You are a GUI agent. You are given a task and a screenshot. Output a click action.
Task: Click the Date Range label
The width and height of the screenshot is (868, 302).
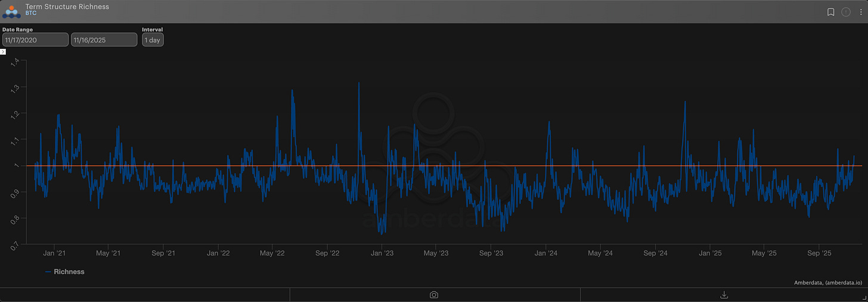(x=17, y=29)
